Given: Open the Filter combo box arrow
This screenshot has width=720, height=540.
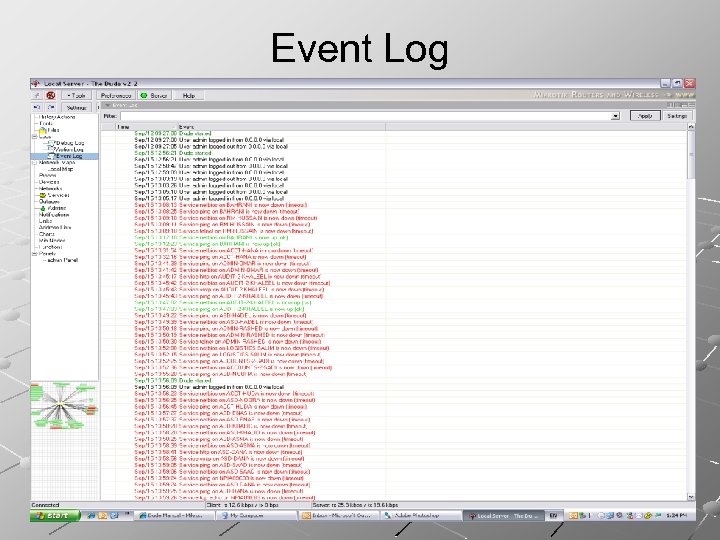Looking at the screenshot, I should click(x=616, y=116).
